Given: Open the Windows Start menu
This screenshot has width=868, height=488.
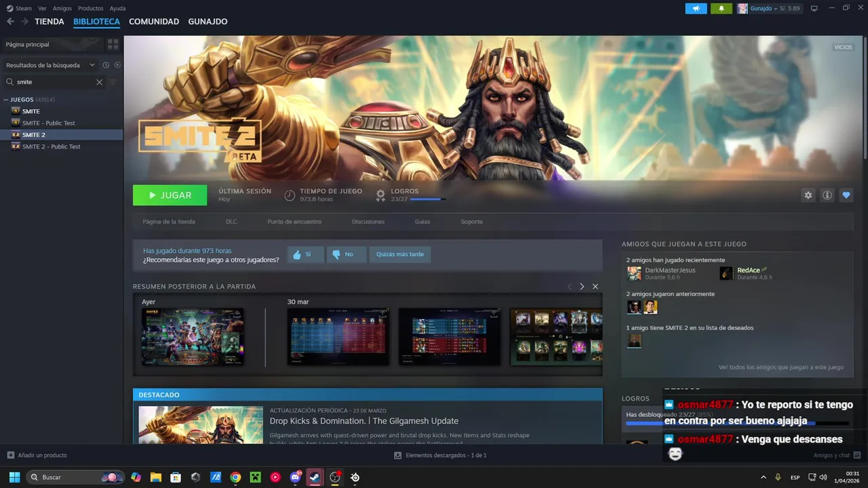Looking at the screenshot, I should 14,477.
